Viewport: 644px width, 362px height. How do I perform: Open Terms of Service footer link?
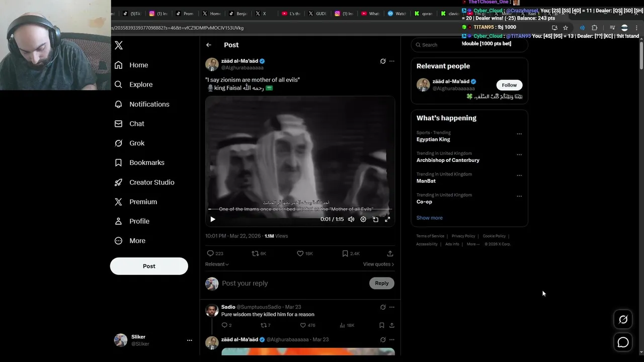(x=430, y=236)
